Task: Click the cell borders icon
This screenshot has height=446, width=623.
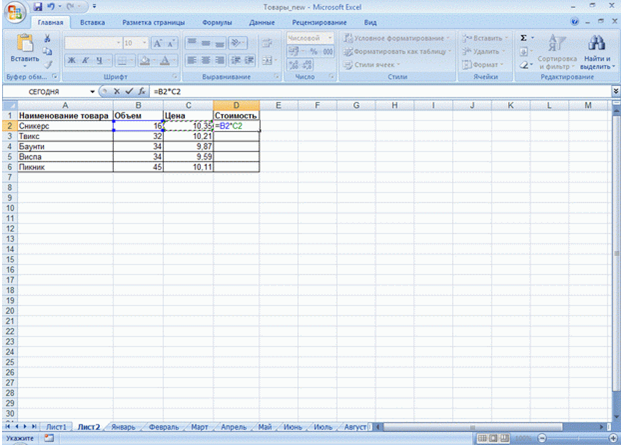Action: coord(122,60)
